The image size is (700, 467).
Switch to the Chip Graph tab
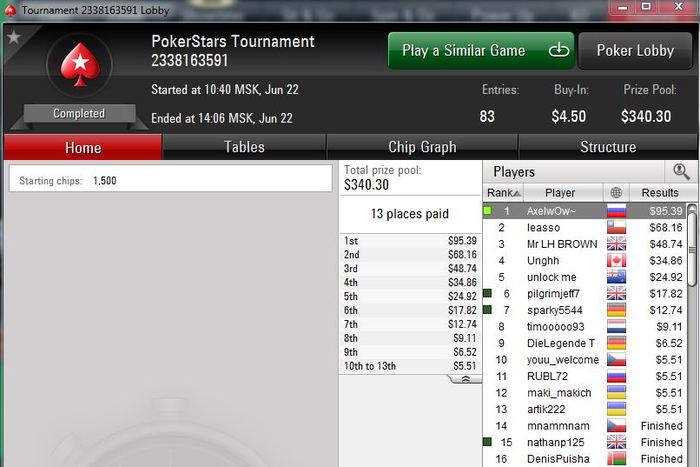422,147
